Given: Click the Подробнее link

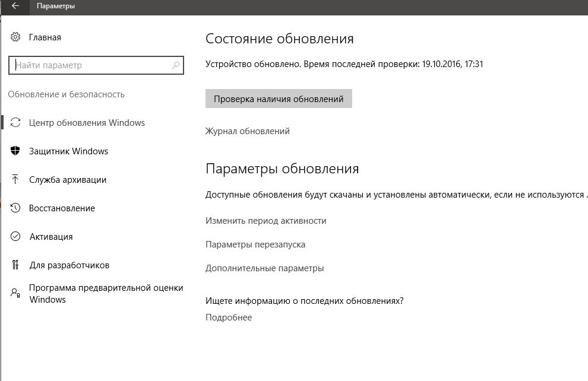Looking at the screenshot, I should click(x=229, y=317).
